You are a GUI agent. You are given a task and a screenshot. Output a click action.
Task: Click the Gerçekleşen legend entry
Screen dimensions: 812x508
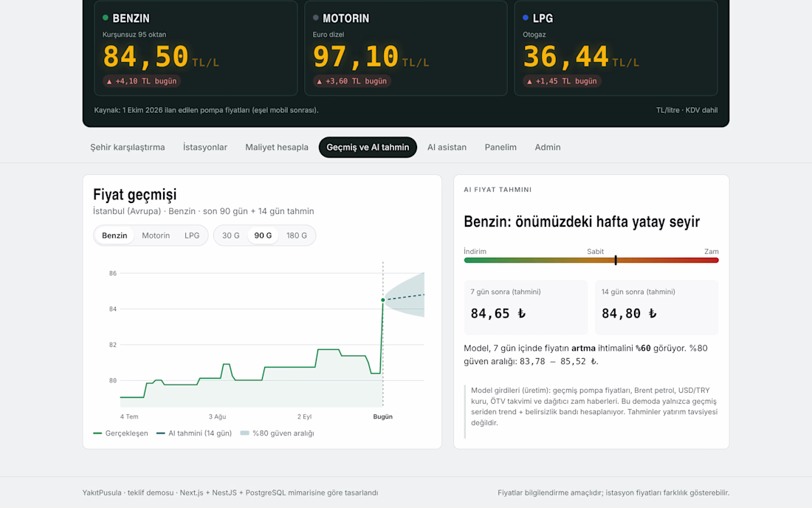click(x=120, y=433)
